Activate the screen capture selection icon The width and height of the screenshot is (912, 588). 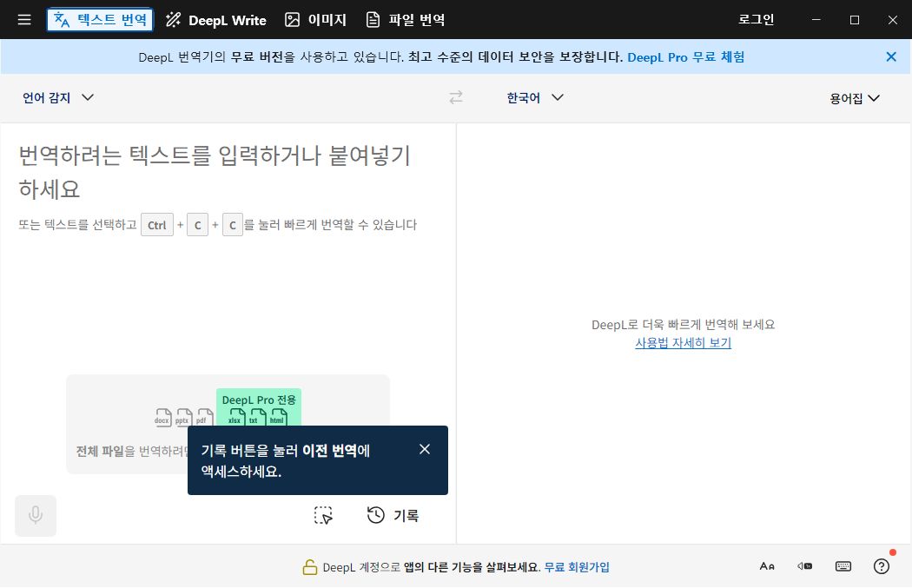[323, 515]
